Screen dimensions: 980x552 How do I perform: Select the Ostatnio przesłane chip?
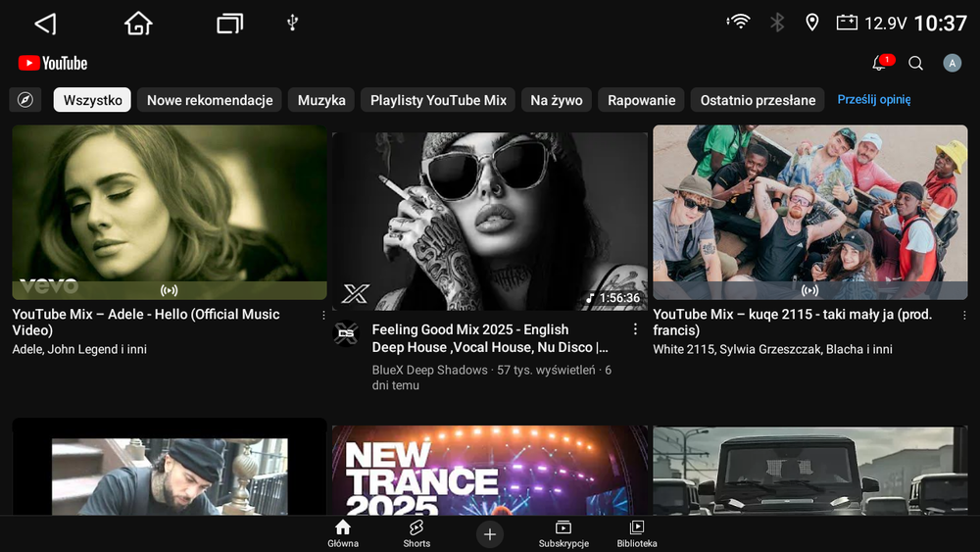coord(758,100)
